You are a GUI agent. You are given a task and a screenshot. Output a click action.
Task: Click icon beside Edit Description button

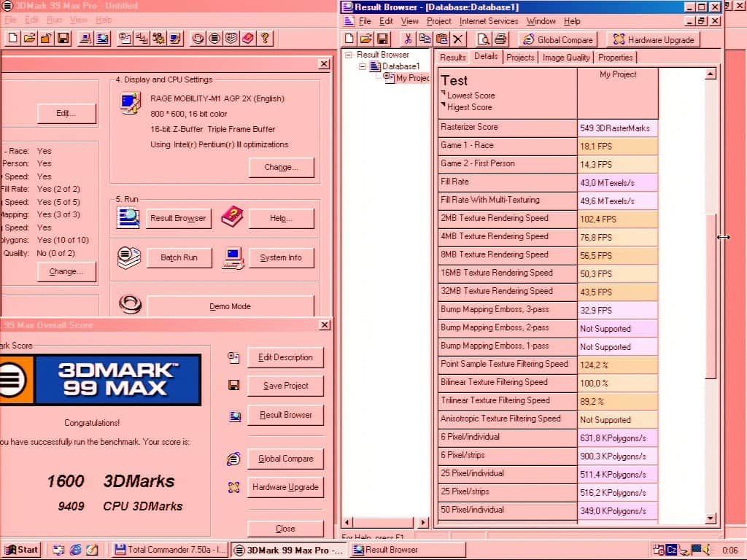coord(233,357)
